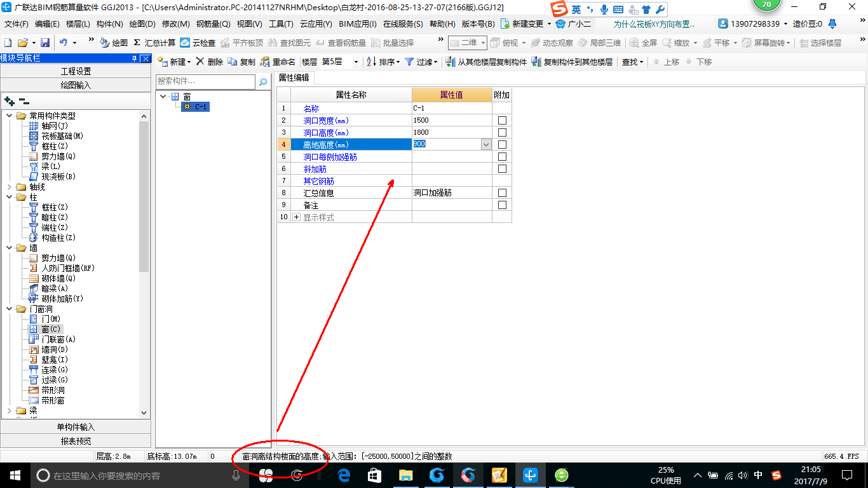Toggle 附加 checkbox for 洞口宽度 row
868x488 pixels.
(503, 120)
